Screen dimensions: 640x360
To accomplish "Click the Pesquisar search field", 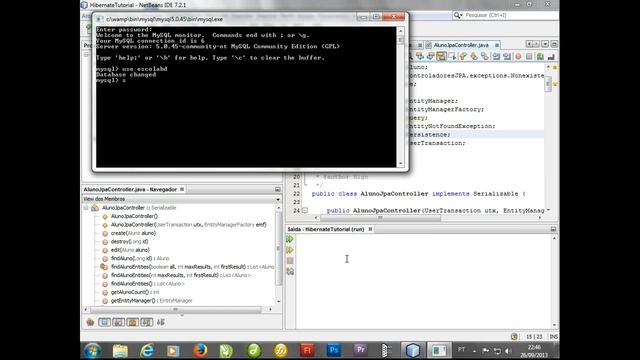I will click(505, 15).
